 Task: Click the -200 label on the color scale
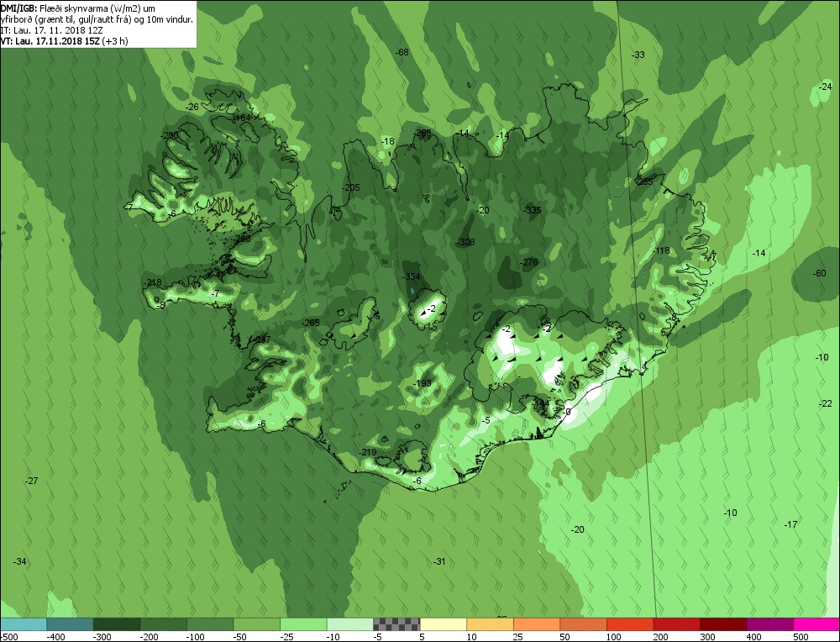click(149, 637)
